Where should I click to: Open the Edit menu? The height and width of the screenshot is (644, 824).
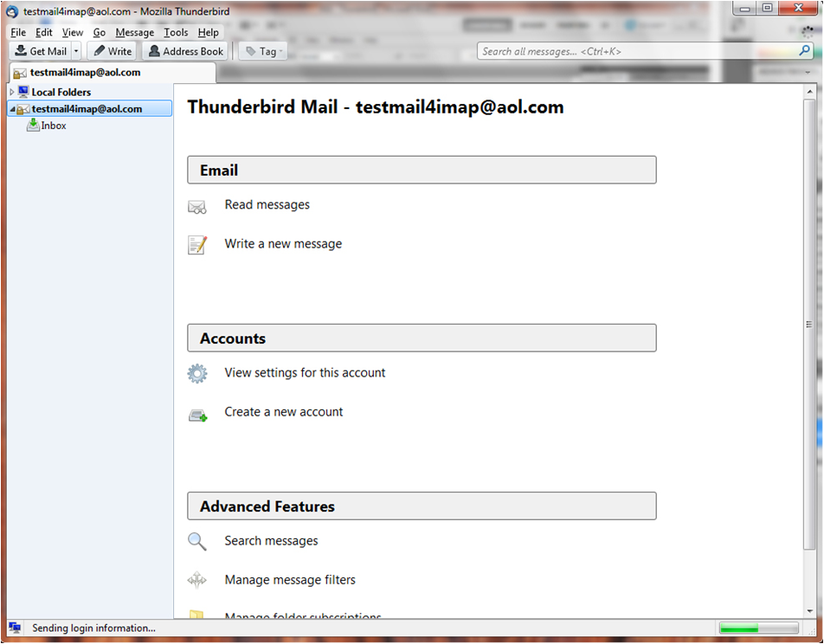tap(43, 32)
